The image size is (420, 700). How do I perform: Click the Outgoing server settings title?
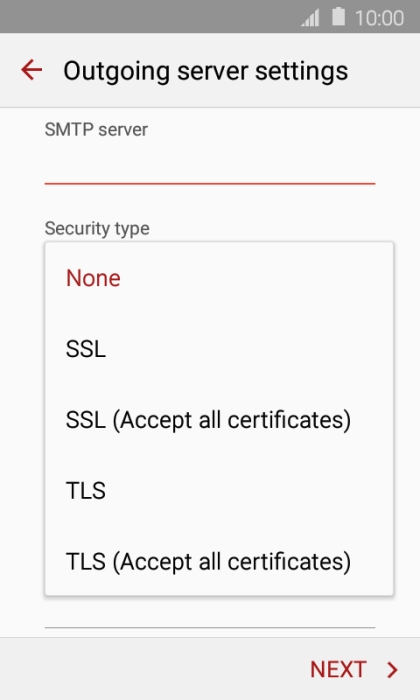pos(205,71)
